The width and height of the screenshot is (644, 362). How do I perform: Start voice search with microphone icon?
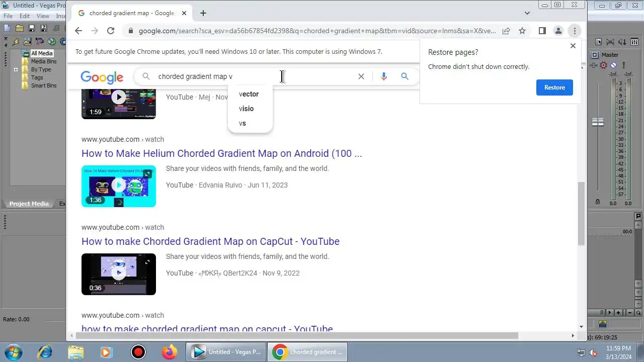pos(384,76)
